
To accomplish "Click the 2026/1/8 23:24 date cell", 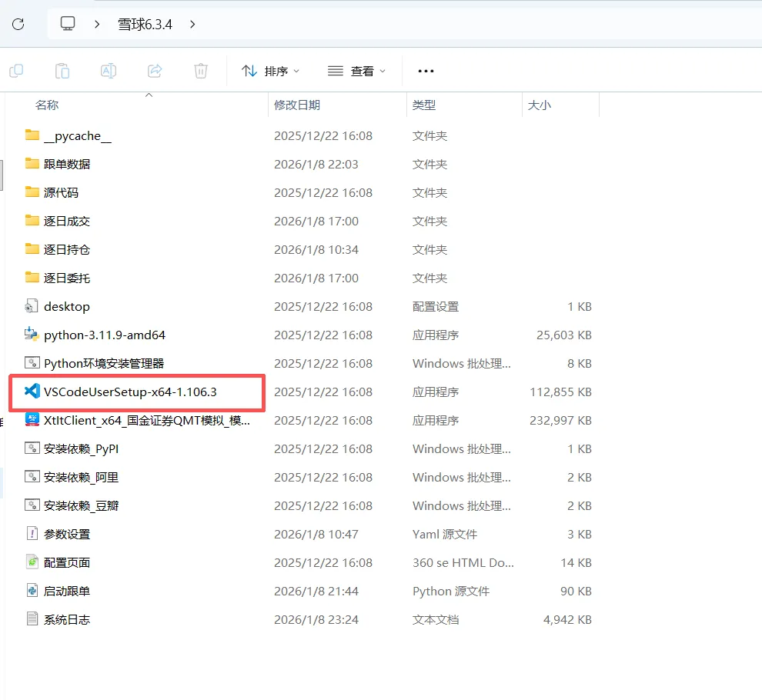I will tap(316, 620).
